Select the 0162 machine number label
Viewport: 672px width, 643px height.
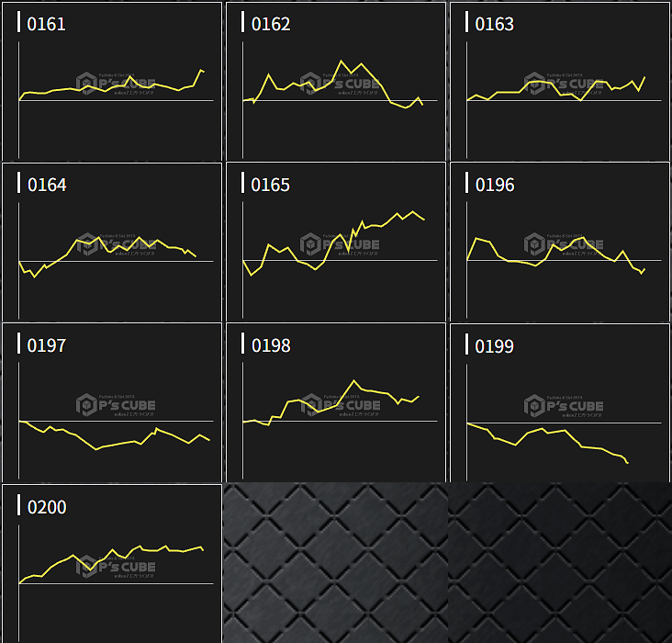[x=271, y=24]
